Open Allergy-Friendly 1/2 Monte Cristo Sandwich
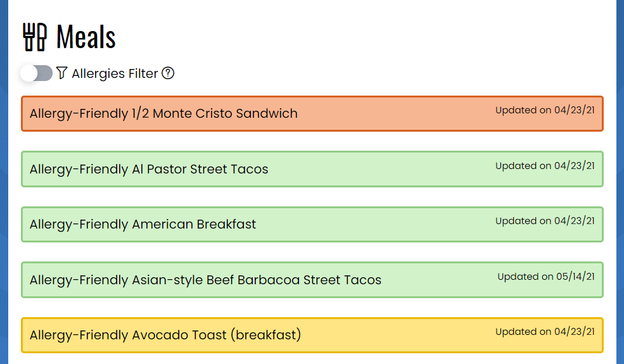Viewport: 624px width, 364px height. [312, 113]
